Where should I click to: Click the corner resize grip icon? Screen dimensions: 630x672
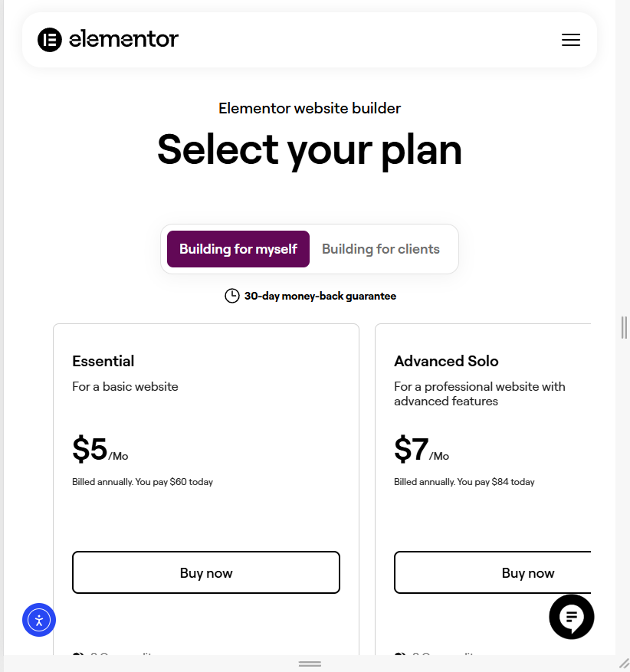coord(624,662)
